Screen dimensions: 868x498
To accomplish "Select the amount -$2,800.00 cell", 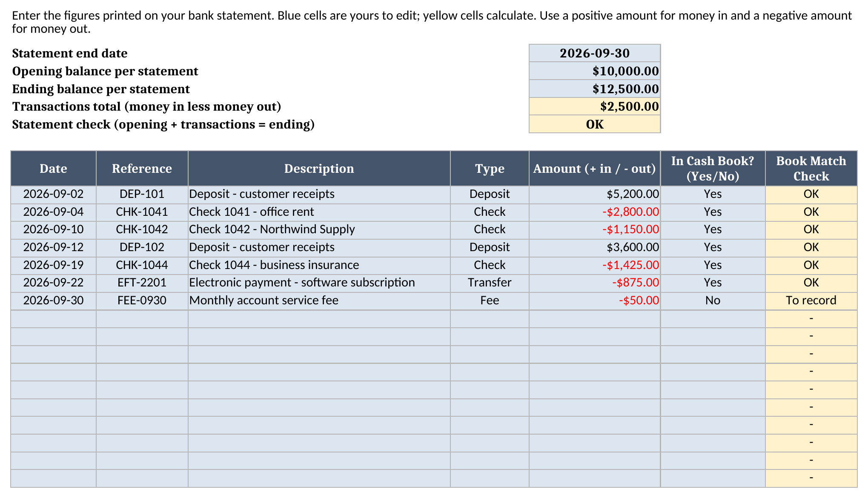I will [595, 212].
